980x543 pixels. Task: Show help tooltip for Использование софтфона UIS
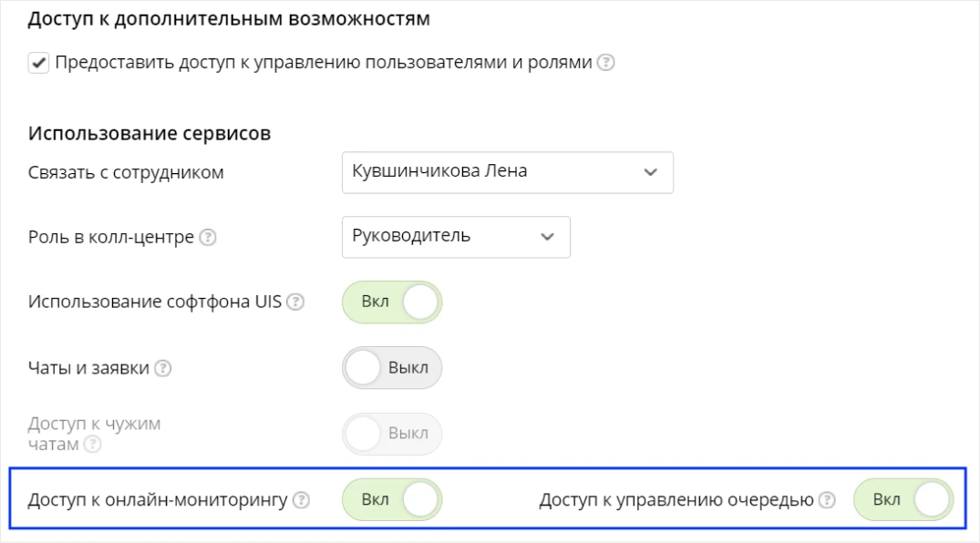pyautogui.click(x=295, y=302)
